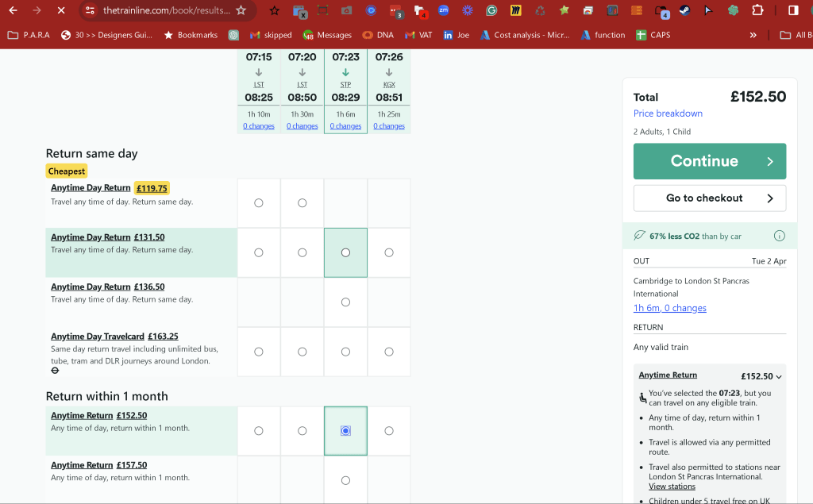Click Go to checkout
The image size is (813, 504).
coord(709,198)
